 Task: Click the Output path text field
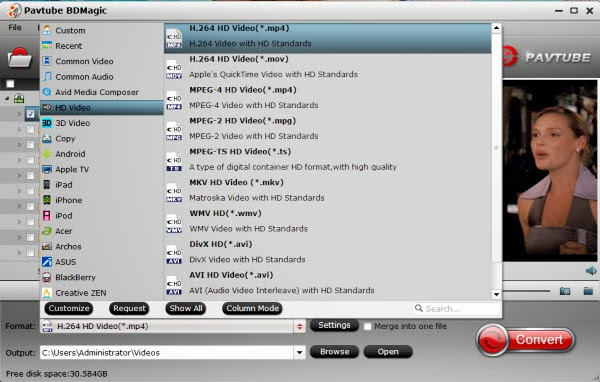[167, 353]
